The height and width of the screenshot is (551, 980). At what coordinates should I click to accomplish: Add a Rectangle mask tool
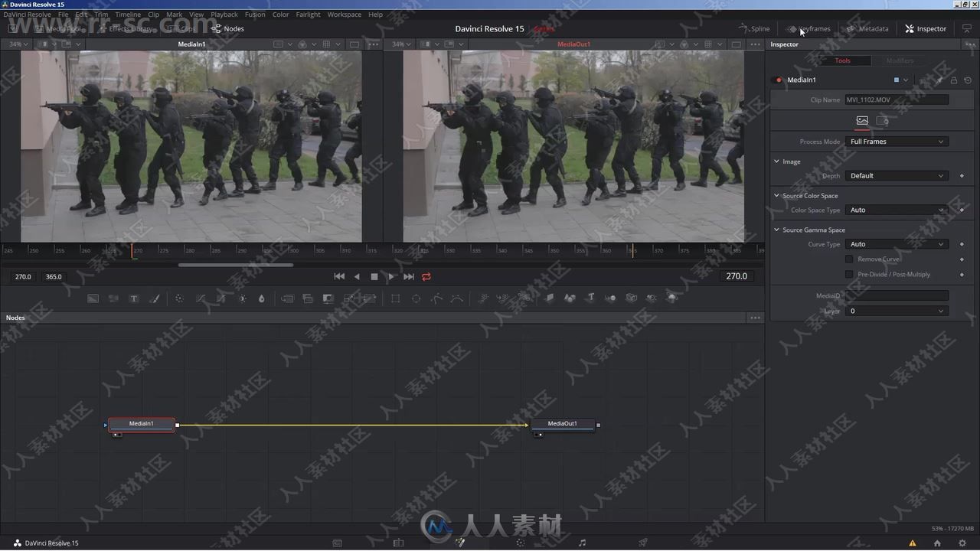pos(396,298)
